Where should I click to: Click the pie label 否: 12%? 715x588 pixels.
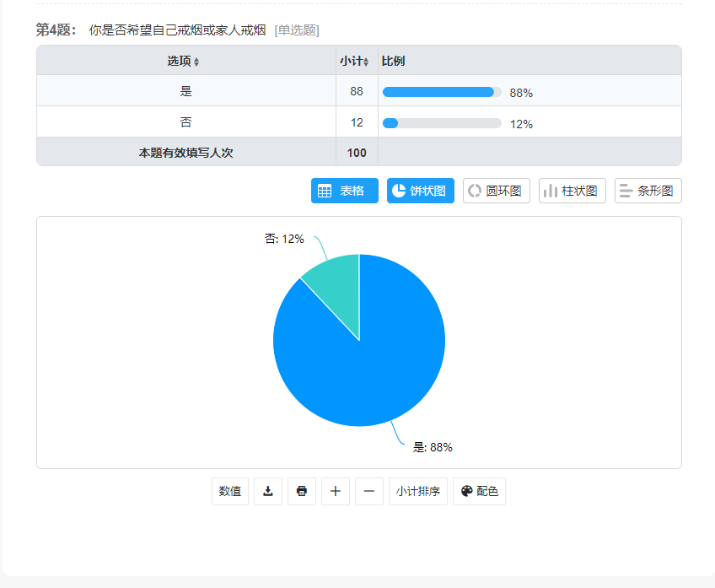(284, 239)
